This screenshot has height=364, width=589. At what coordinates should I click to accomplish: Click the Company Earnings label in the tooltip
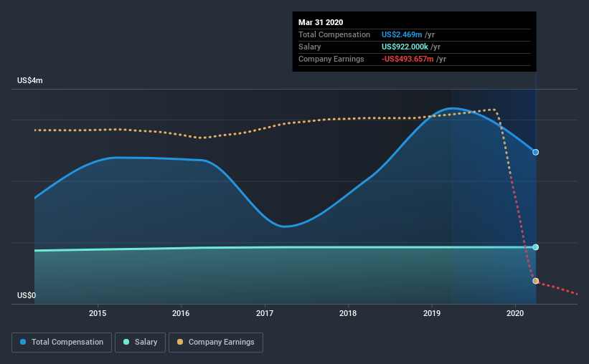(x=331, y=59)
